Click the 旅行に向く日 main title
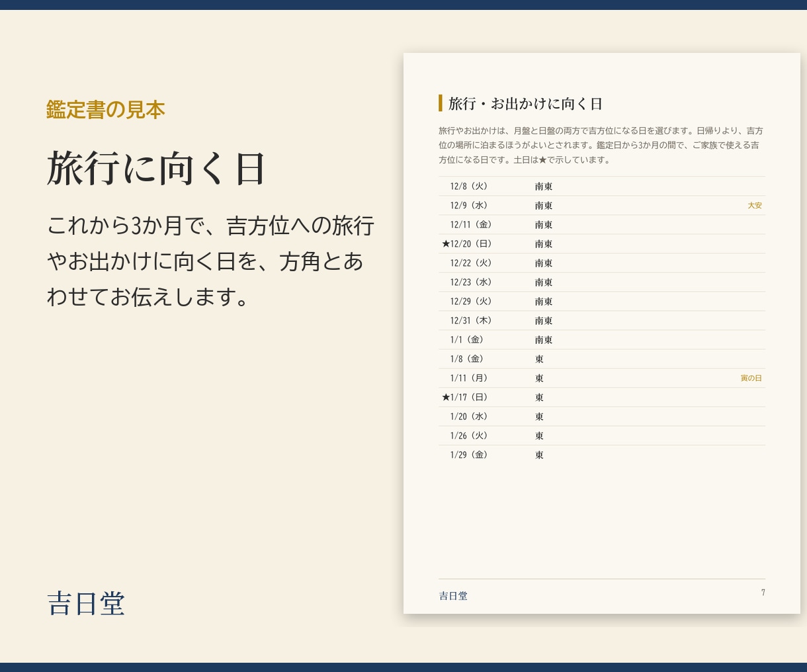The image size is (807, 672). click(156, 168)
